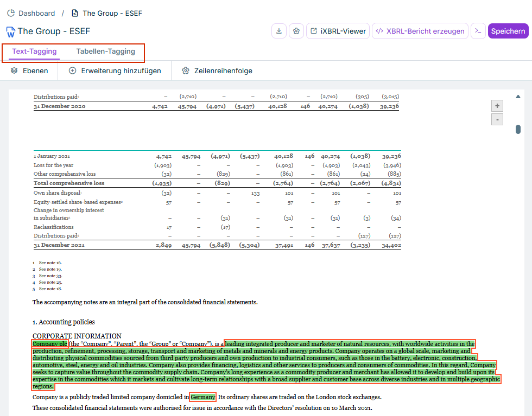Toggle the highlighted corporate description tag block
Viewport: 532px width, 416px height.
pos(271,365)
